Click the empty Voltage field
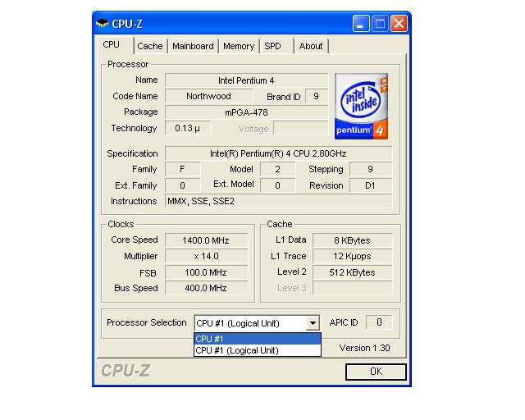The width and height of the screenshot is (525, 420). pos(301,128)
